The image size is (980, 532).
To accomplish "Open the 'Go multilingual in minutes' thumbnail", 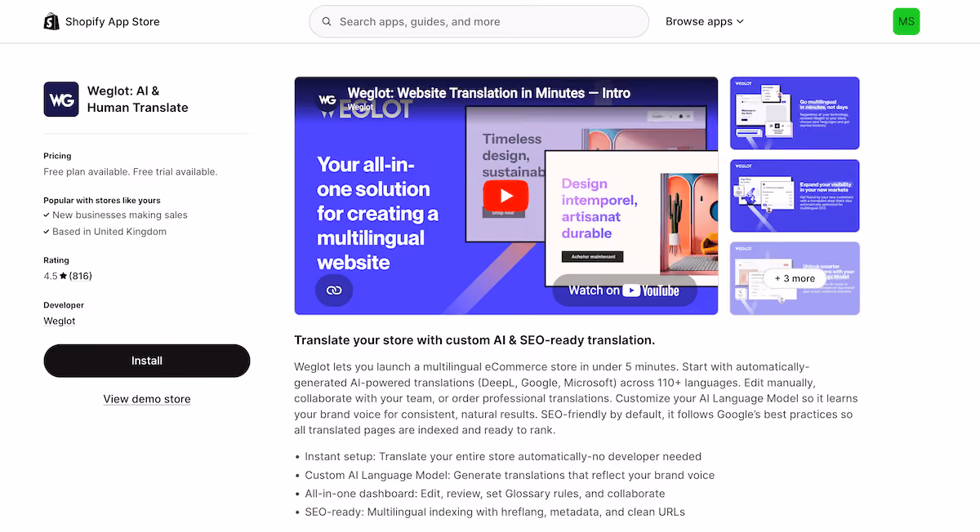I will (x=795, y=113).
